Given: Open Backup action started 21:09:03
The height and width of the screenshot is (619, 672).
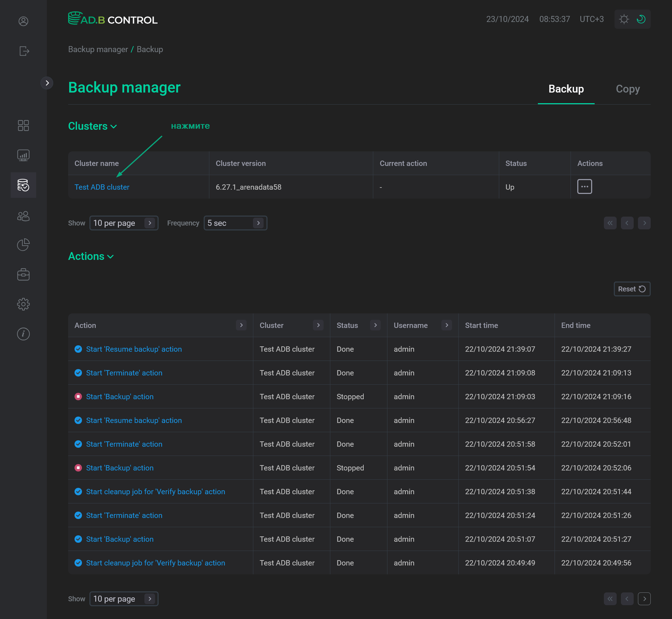Looking at the screenshot, I should click(120, 397).
